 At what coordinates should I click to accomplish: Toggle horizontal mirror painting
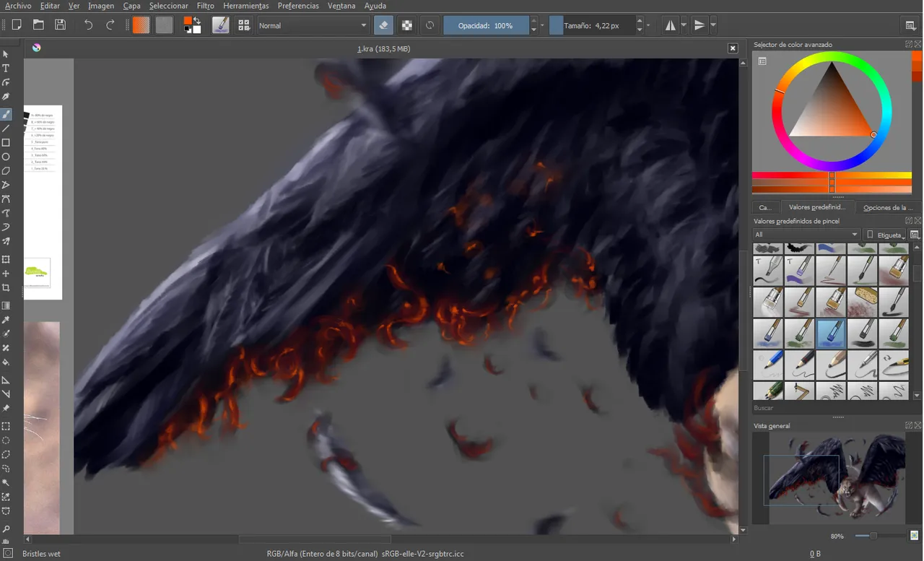click(x=671, y=25)
